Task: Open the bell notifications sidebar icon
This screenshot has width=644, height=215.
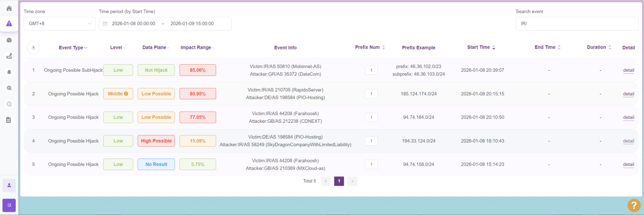Action: [9, 72]
